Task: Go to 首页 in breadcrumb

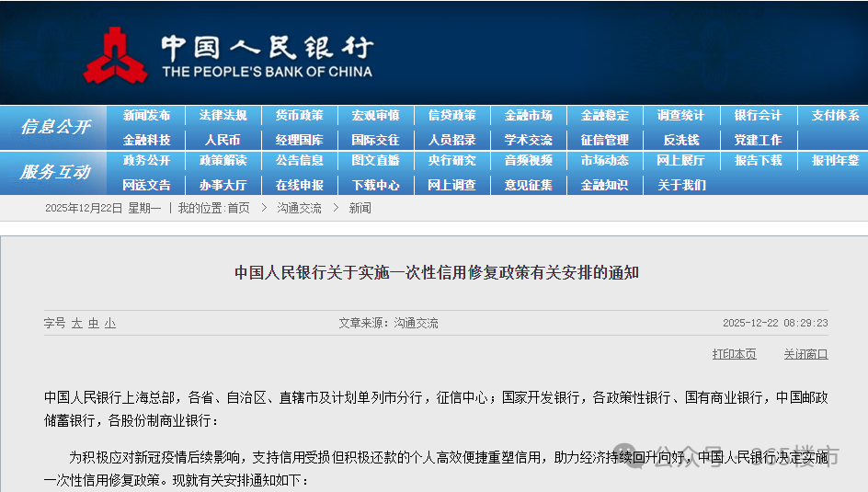Action: (x=238, y=209)
